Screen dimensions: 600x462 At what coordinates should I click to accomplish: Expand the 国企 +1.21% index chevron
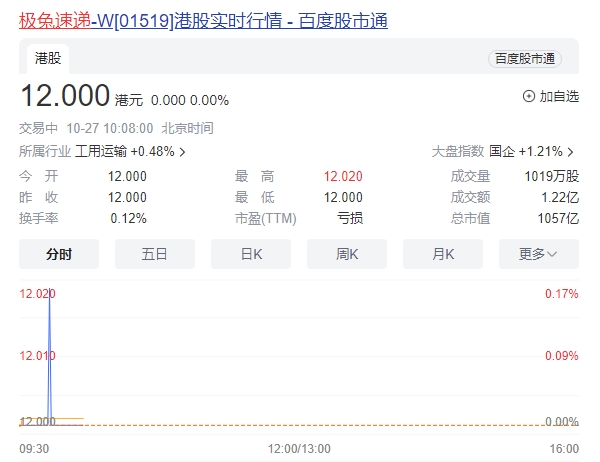(571, 152)
